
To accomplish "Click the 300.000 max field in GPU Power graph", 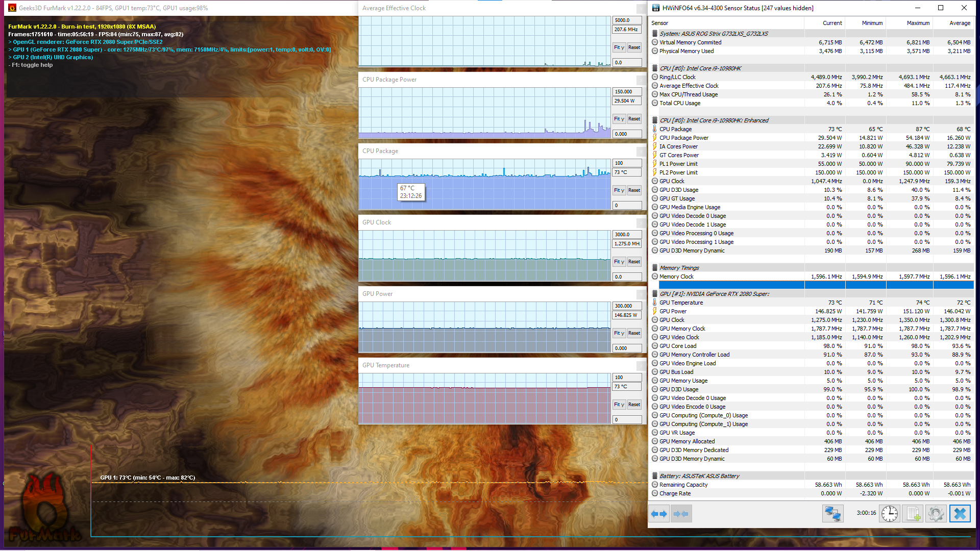I will (627, 306).
